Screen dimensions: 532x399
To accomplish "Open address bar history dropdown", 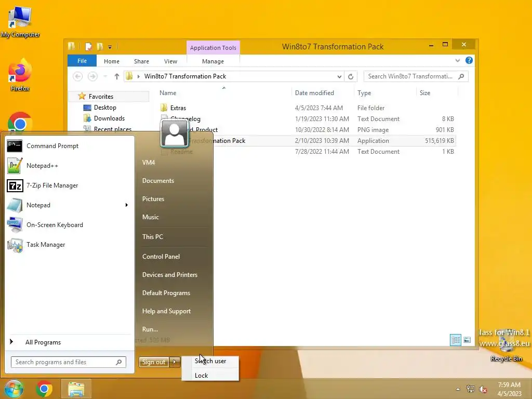I will 339,77.
